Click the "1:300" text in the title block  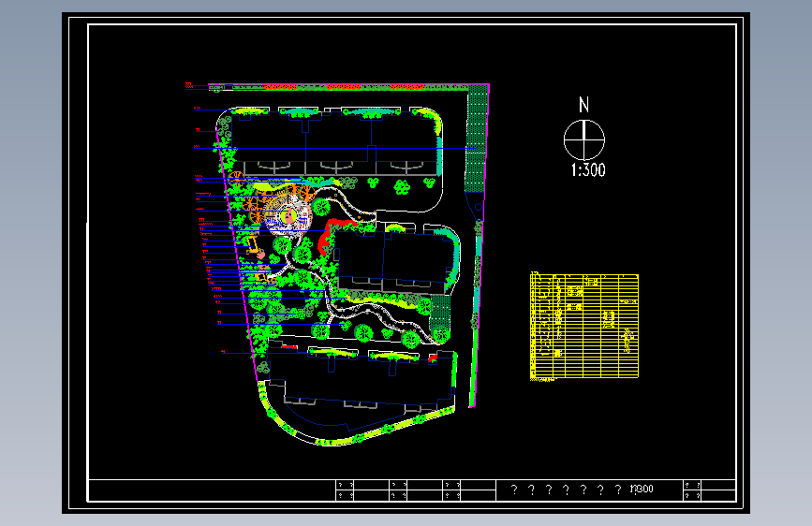pos(642,489)
